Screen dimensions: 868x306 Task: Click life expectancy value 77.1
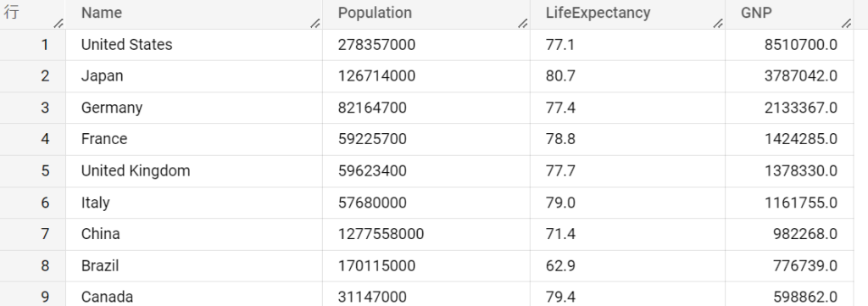(560, 45)
